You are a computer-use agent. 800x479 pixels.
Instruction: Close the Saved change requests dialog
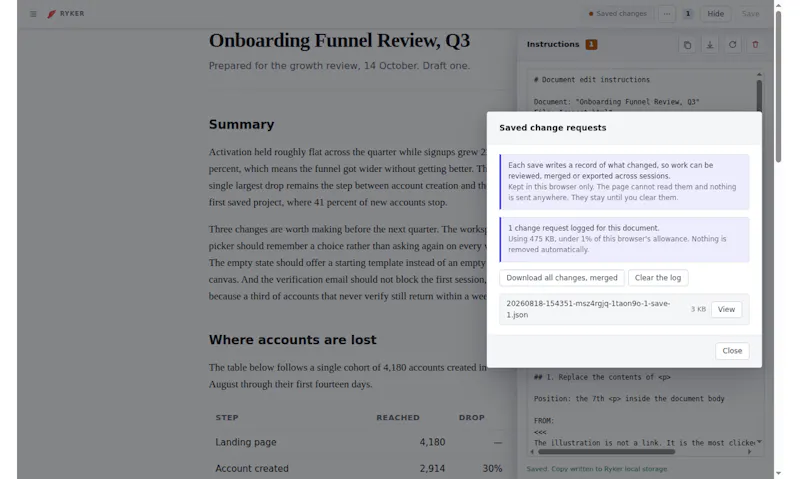(x=732, y=350)
